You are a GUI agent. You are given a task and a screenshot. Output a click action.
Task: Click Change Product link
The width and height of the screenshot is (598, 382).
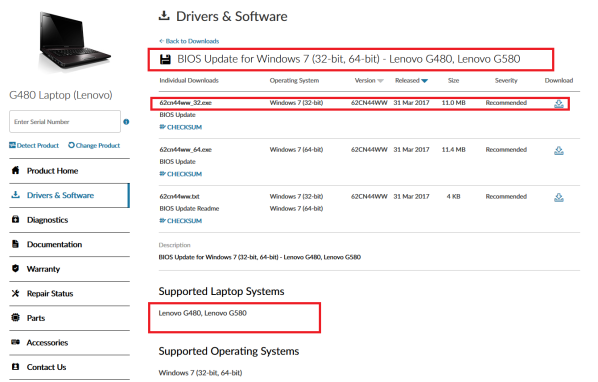[x=94, y=145]
